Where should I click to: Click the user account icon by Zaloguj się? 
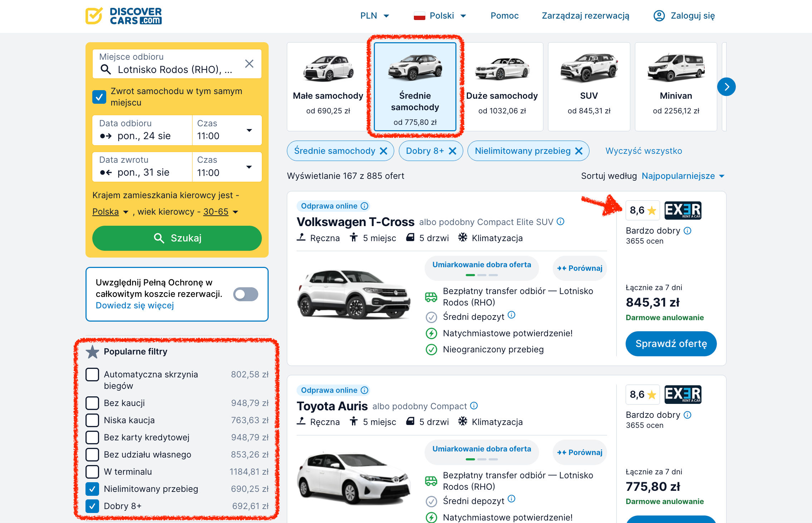pos(659,16)
